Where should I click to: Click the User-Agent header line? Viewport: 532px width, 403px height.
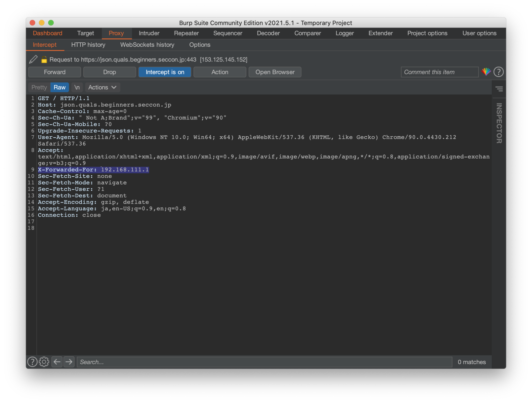point(247,141)
